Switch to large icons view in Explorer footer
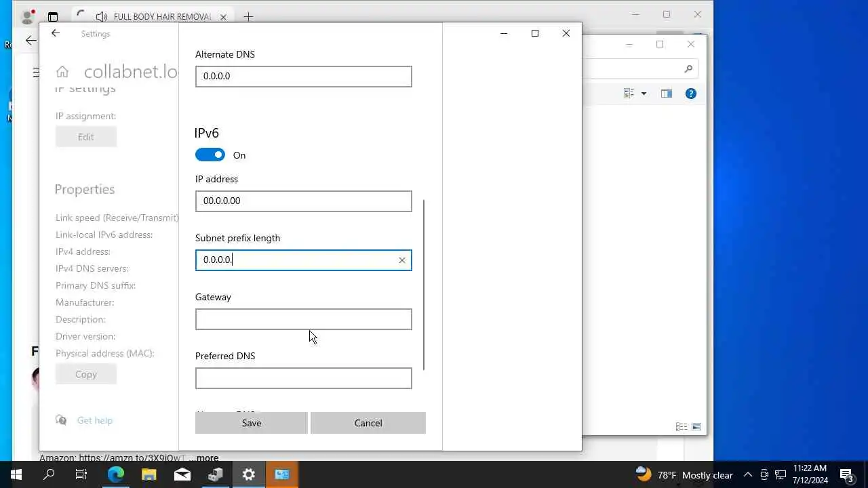 tap(696, 426)
